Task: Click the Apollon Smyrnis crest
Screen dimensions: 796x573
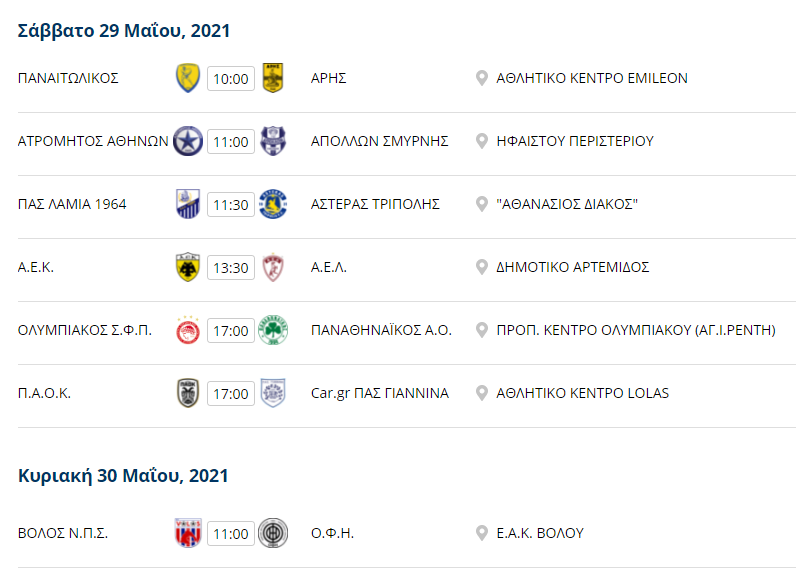Action: (273, 141)
